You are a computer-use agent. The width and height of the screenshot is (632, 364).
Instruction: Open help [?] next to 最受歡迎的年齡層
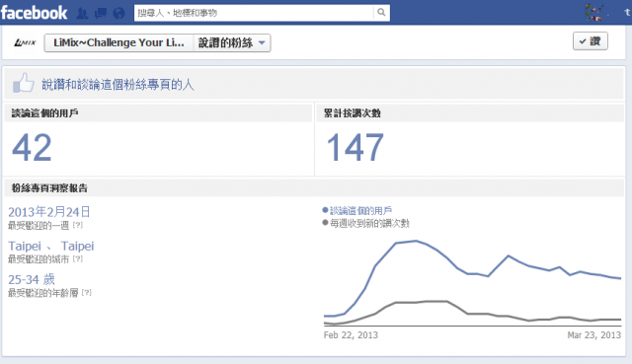(x=87, y=293)
